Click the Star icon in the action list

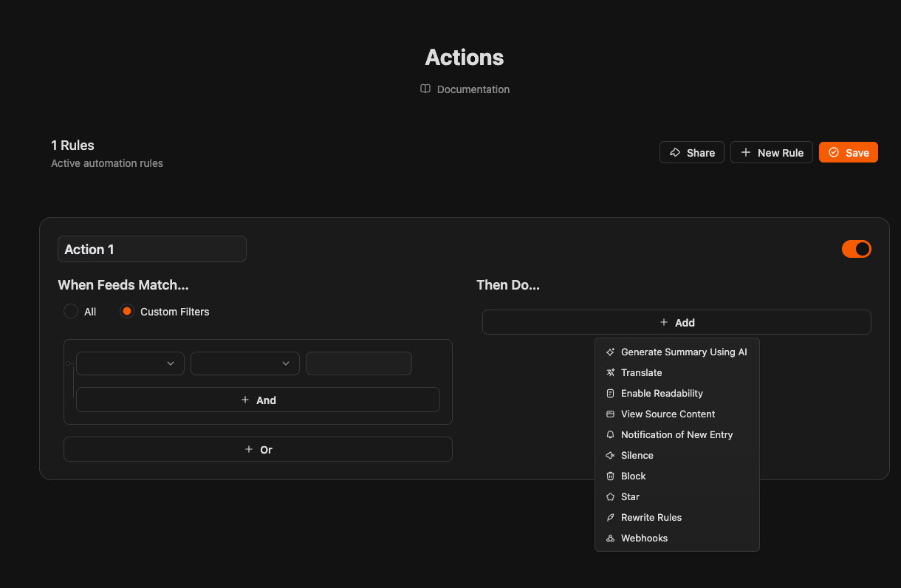click(x=610, y=497)
